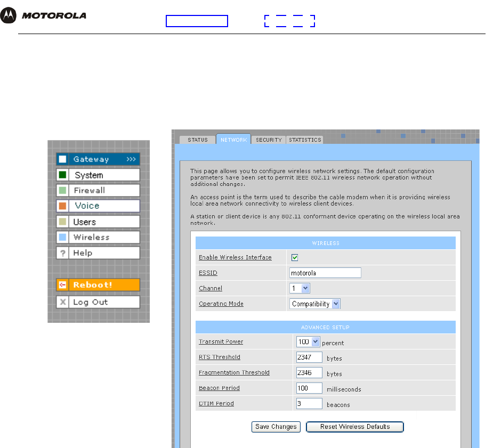Click the Operating Mode link
The height and width of the screenshot is (448, 501).
[221, 304]
